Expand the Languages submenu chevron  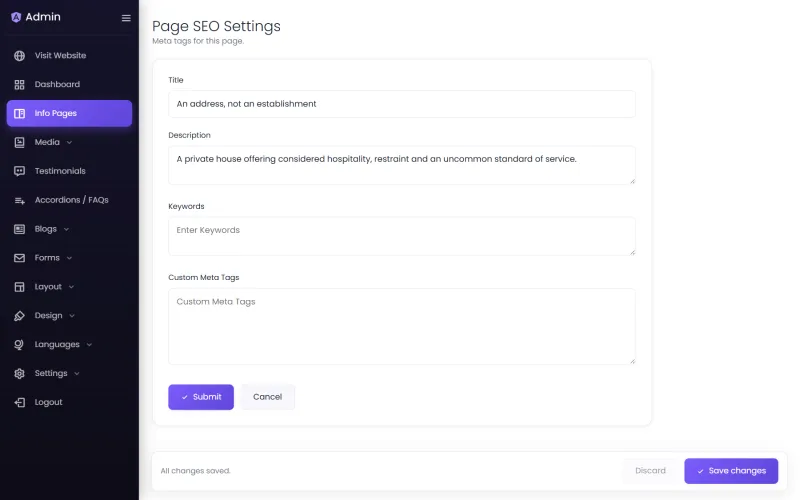(x=89, y=345)
